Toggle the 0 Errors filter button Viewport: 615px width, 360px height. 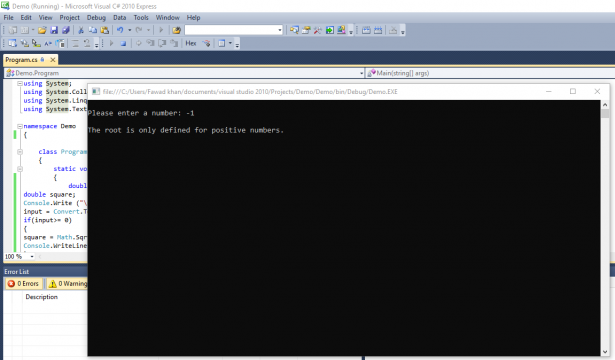[x=23, y=284]
